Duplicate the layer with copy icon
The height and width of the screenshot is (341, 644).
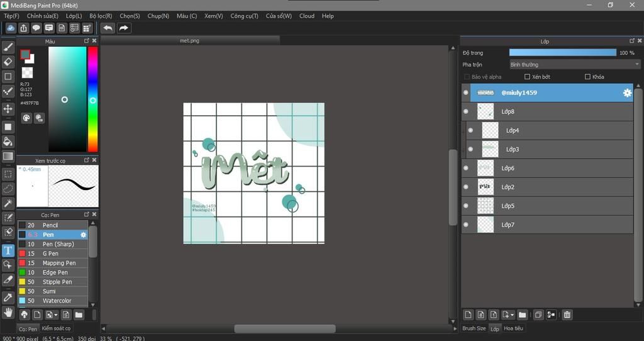point(538,315)
